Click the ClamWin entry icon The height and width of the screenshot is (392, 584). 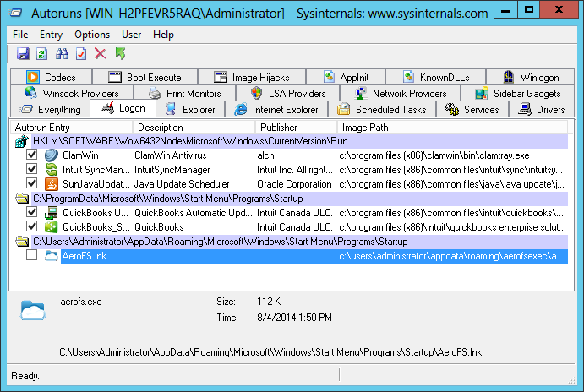[x=52, y=155]
